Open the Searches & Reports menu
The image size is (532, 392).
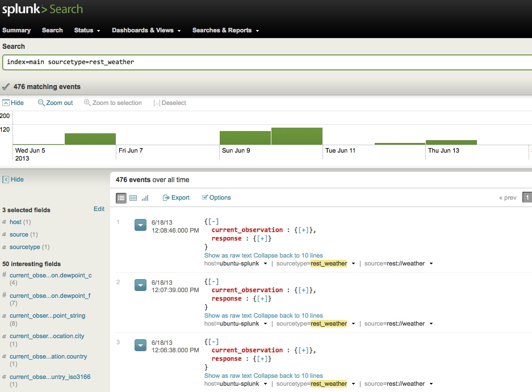point(225,30)
